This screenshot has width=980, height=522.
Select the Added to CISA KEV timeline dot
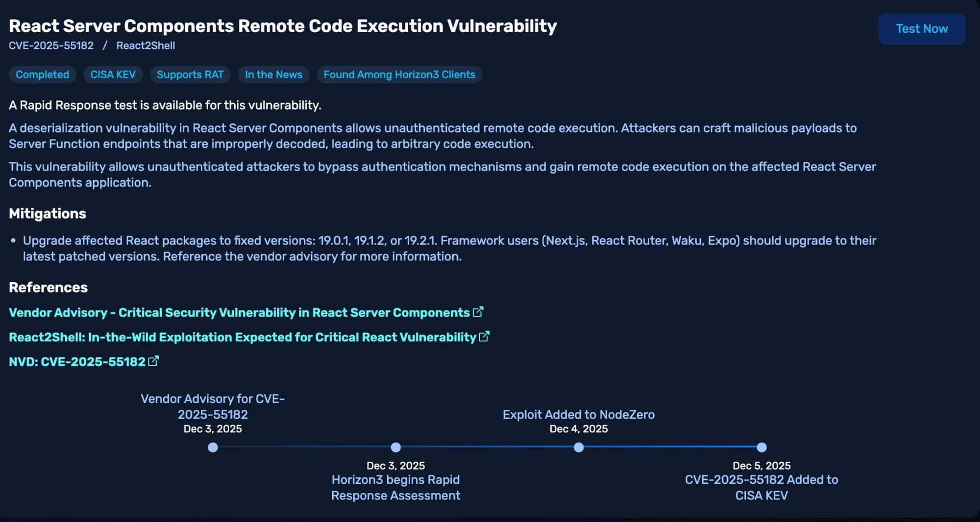point(761,447)
